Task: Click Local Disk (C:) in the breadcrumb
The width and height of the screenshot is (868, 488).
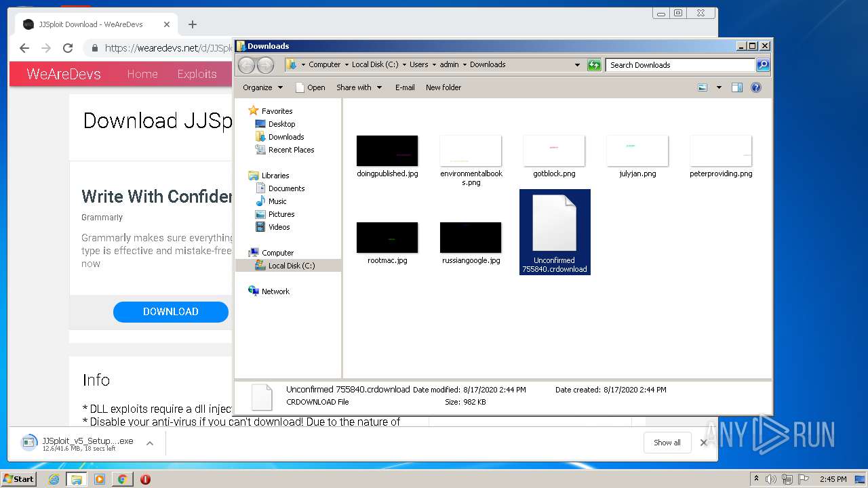Action: click(x=375, y=65)
